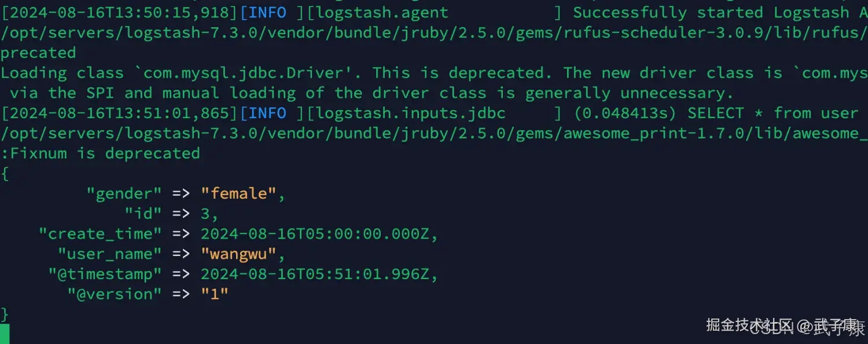
Task: Click the "@version" field key
Action: 115,294
